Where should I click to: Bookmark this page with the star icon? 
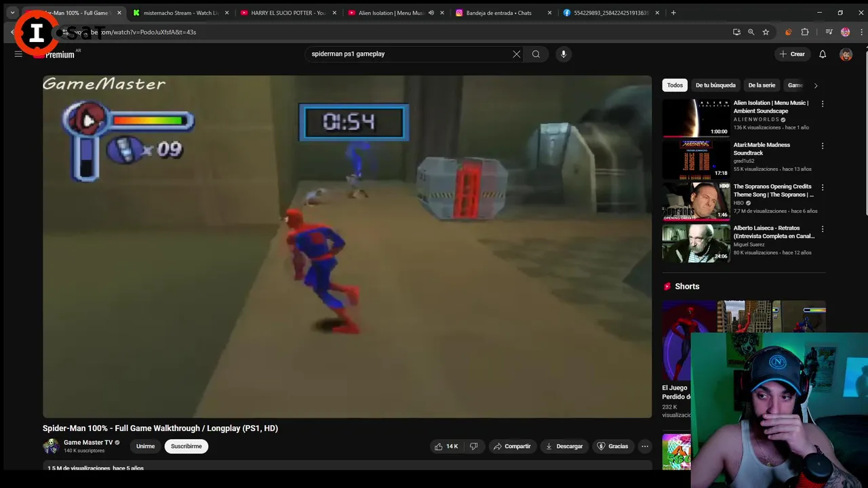[766, 32]
